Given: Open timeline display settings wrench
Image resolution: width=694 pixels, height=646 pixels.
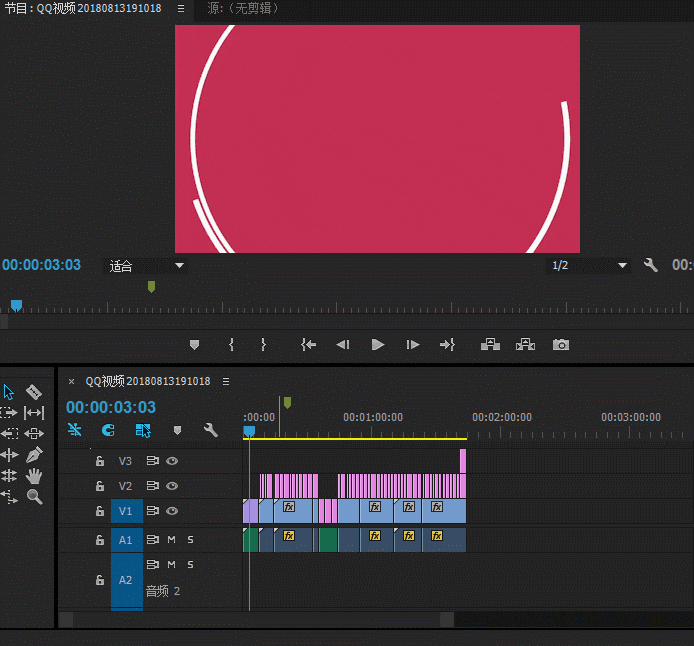Looking at the screenshot, I should (210, 430).
